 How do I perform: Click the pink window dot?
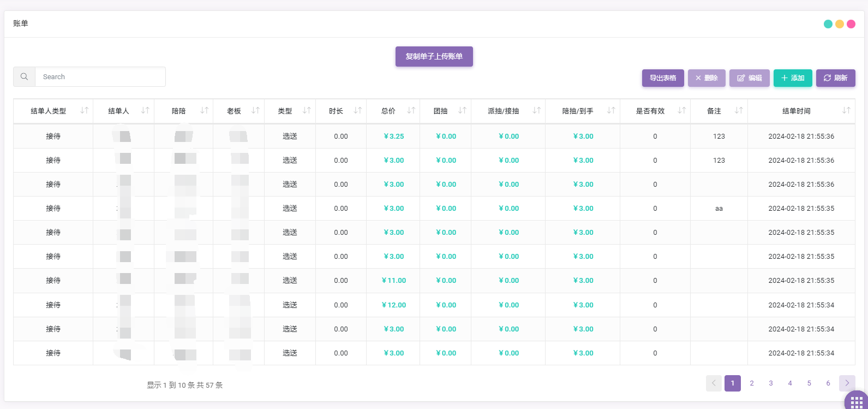click(851, 24)
